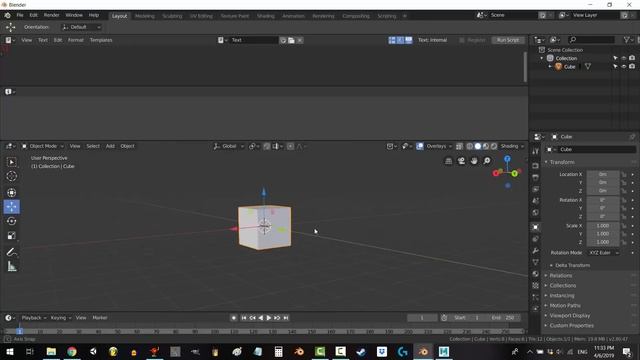640x360 pixels.
Task: Jump to the end frame button
Action: [286, 318]
